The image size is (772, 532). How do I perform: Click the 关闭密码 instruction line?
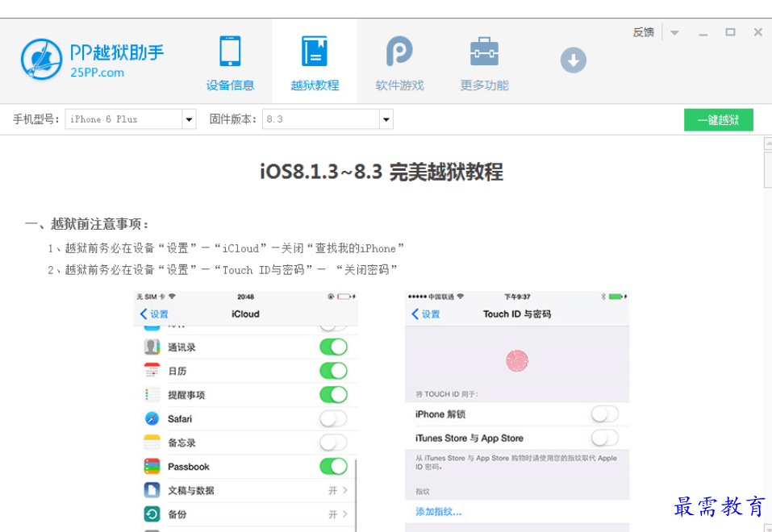(223, 270)
